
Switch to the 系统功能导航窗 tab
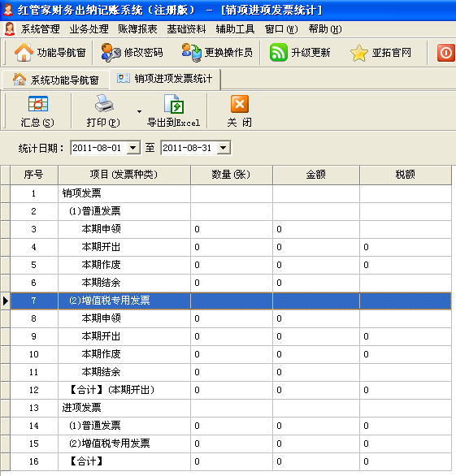[x=55, y=80]
